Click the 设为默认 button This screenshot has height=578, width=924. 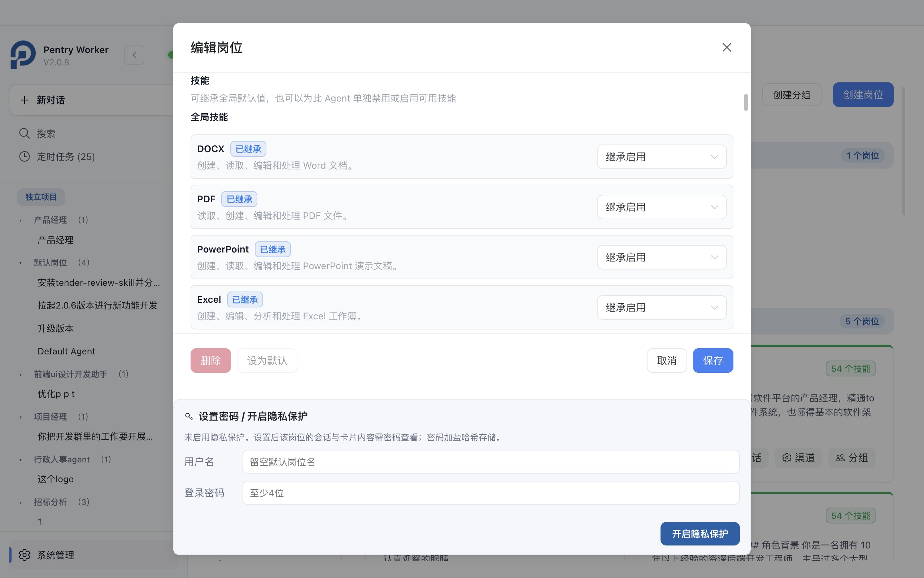coord(267,361)
